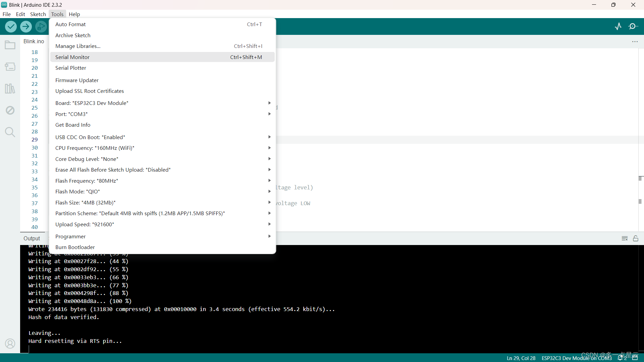This screenshot has height=362, width=644.
Task: Switch to the Blink.ino editor tab
Action: [x=34, y=41]
